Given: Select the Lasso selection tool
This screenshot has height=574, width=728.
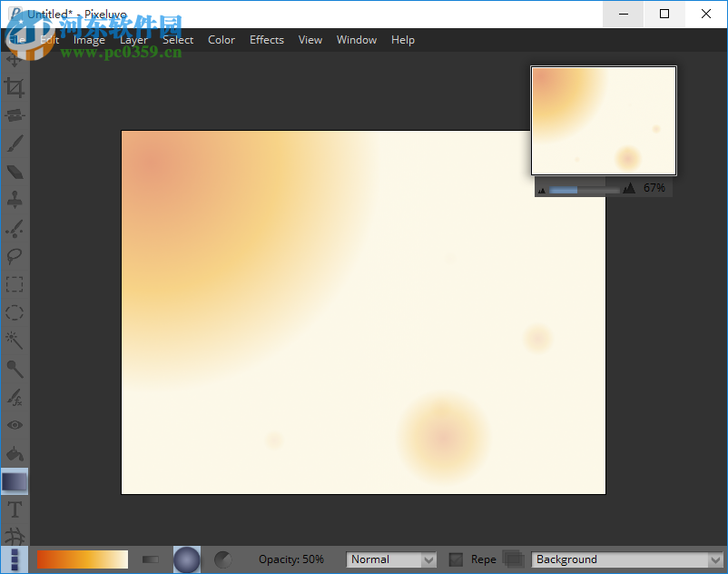Looking at the screenshot, I should [15, 256].
